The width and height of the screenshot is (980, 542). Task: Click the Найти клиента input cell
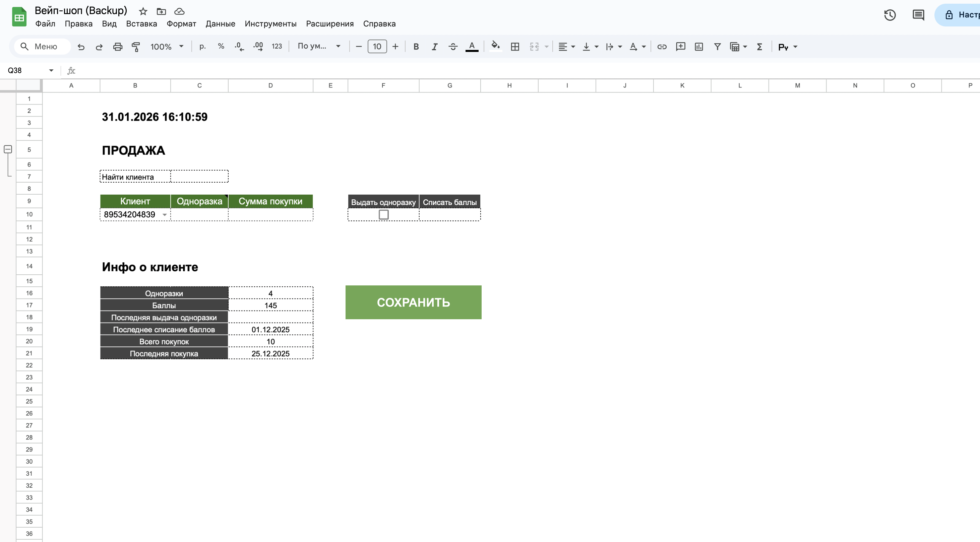(x=199, y=177)
